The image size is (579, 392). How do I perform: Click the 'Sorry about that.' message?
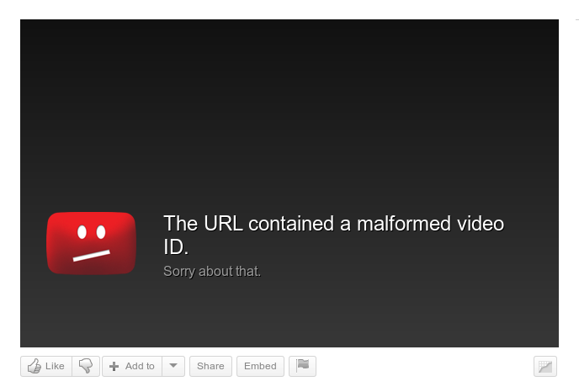coord(212,272)
